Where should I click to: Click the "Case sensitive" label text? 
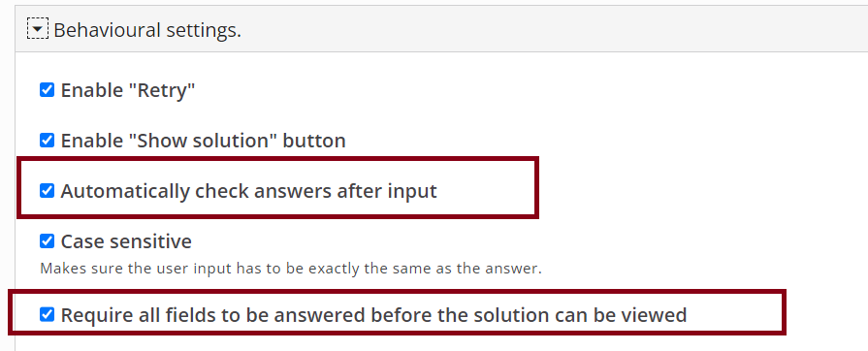coord(126,241)
